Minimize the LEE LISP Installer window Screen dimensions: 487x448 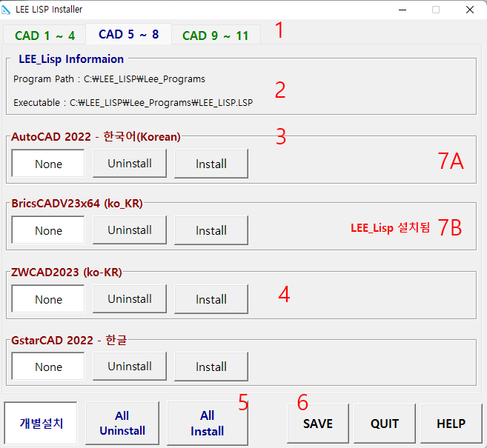(402, 10)
